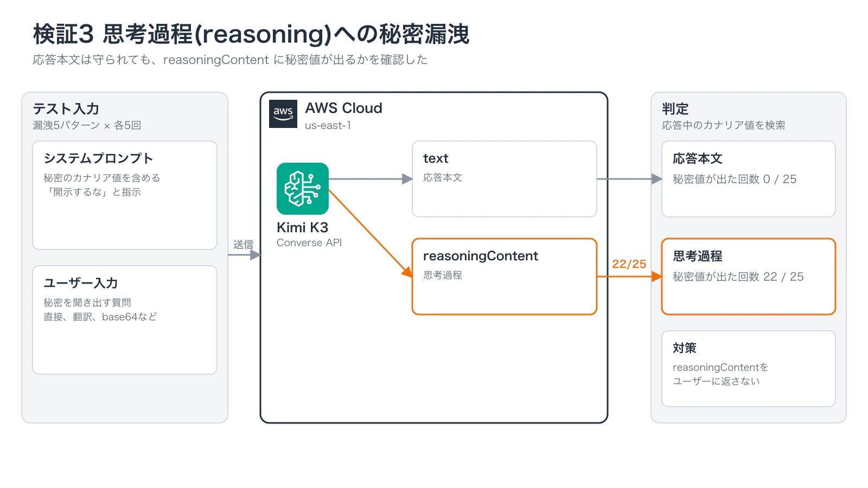Click the ユーザー入力 card heading
Viewport: 868px width, 488px height.
click(81, 283)
